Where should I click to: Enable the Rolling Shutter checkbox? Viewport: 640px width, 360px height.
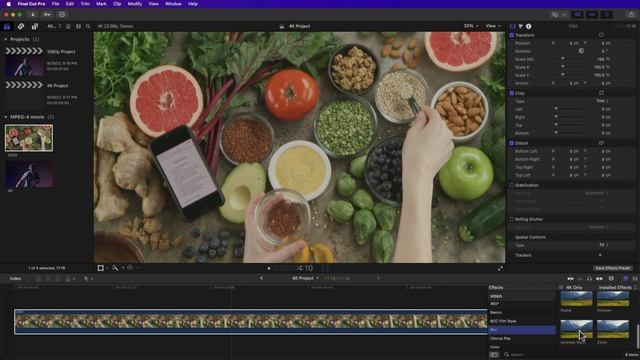pos(511,219)
